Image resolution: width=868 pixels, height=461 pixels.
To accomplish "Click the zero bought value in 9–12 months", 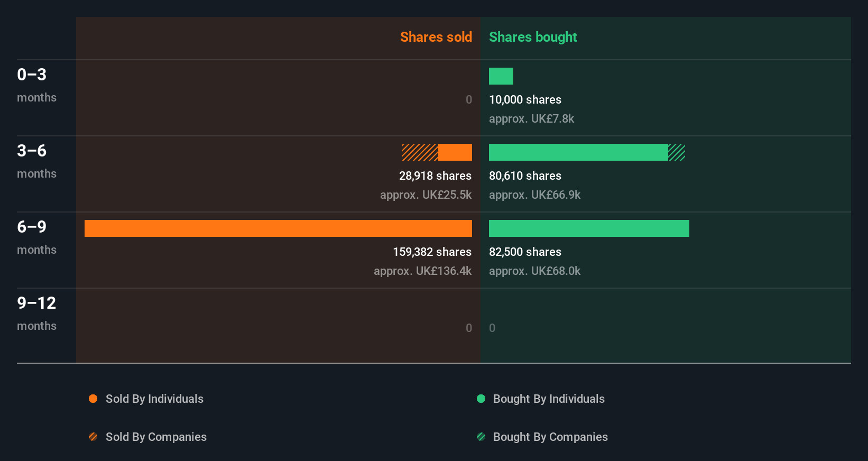I will tap(492, 328).
